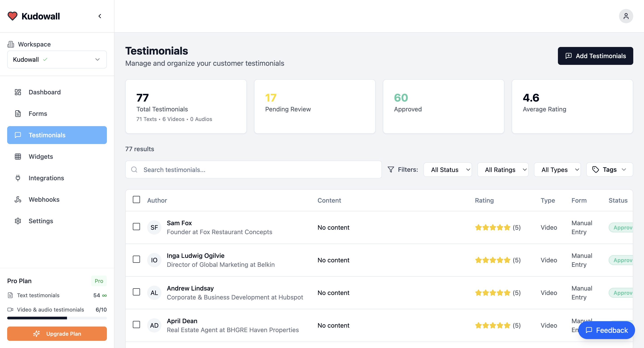644x348 pixels.
Task: Click the Testimonials chat bubble icon in sidebar
Action: tap(18, 135)
